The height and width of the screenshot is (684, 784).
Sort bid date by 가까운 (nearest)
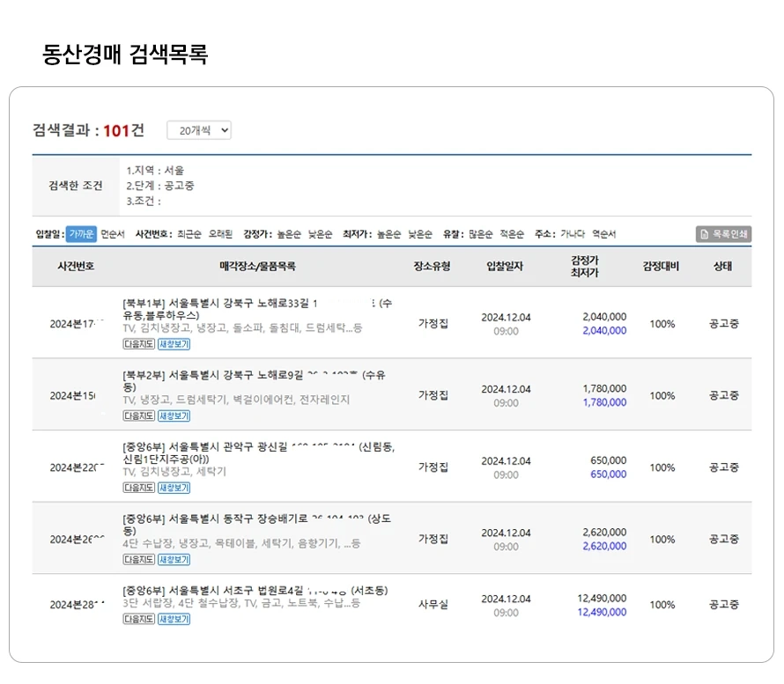click(81, 234)
